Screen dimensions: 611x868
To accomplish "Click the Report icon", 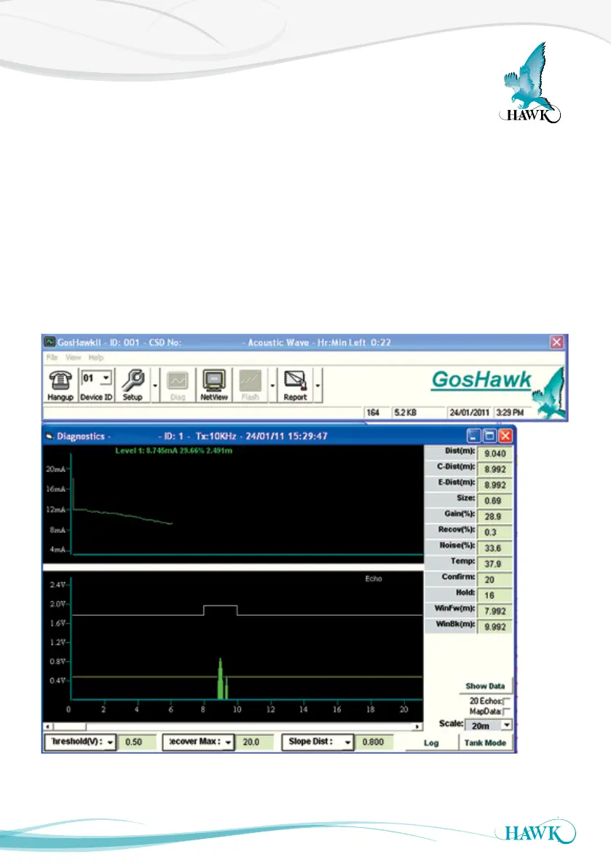I will tap(295, 380).
